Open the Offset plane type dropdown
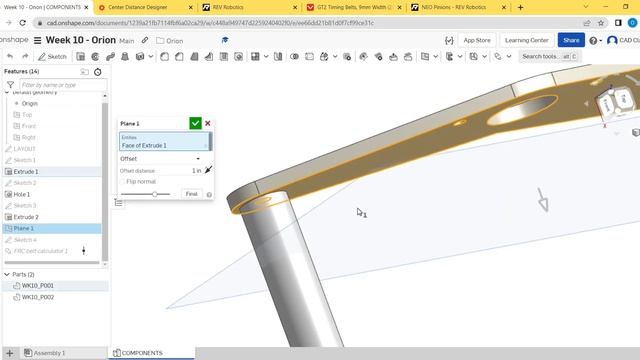 160,159
